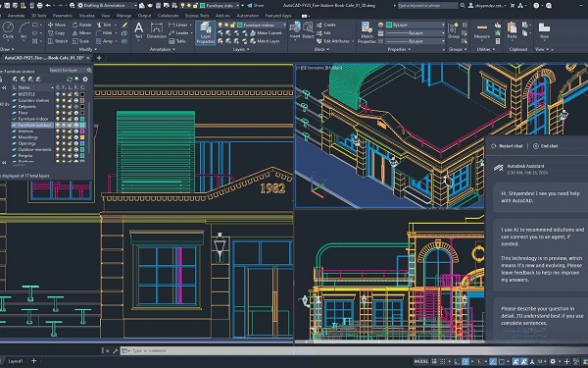Toggle on/off bulb for Counters-shelves layer
This screenshot has width=588, height=368.
(58, 100)
